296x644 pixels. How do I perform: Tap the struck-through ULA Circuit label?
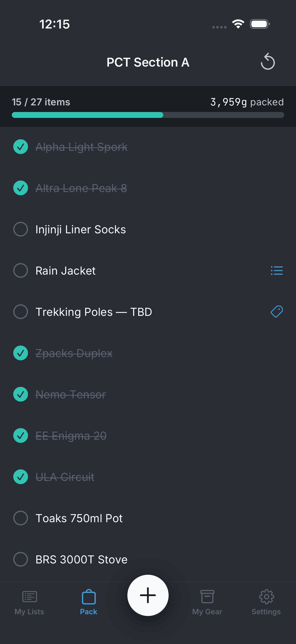65,477
